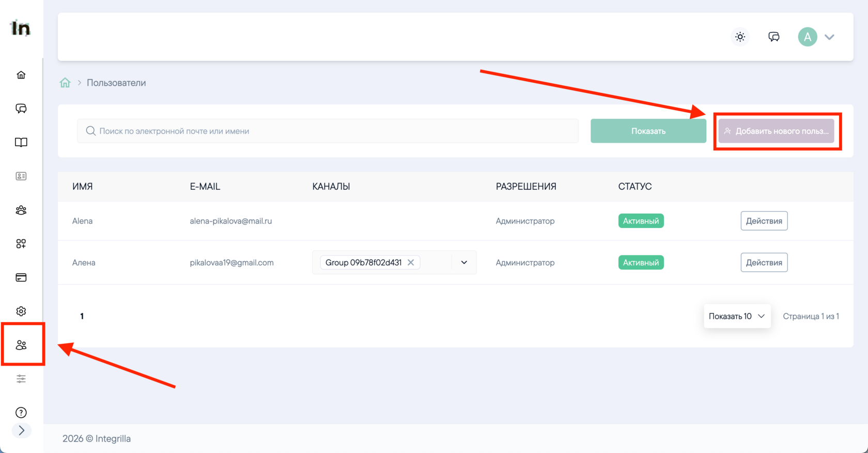Open the integrations grid icon in sidebar
868x453 pixels.
[x=21, y=244]
